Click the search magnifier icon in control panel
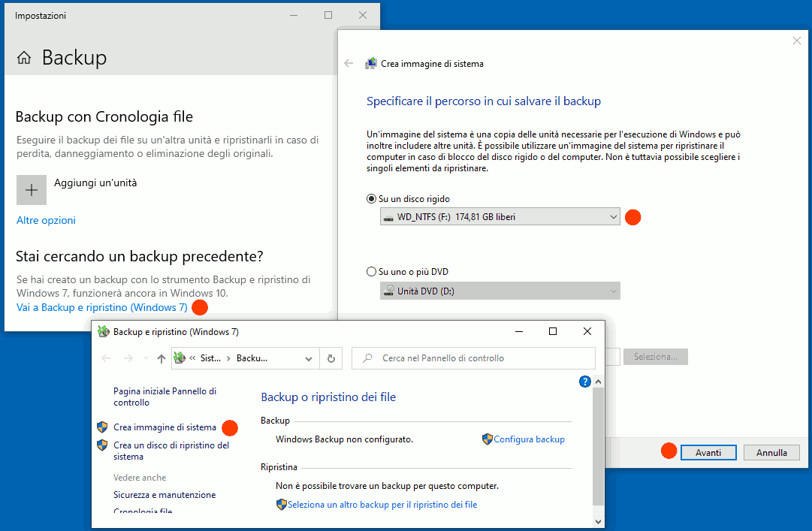 pos(367,358)
